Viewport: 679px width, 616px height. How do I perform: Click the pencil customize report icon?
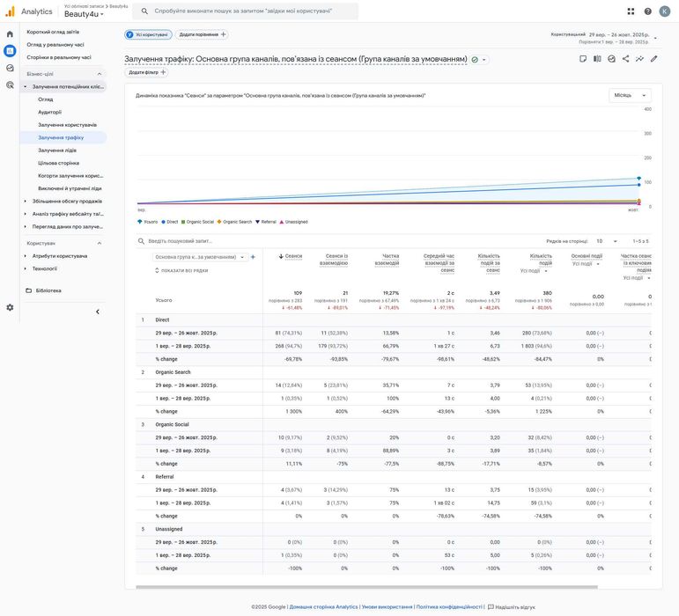pos(653,59)
